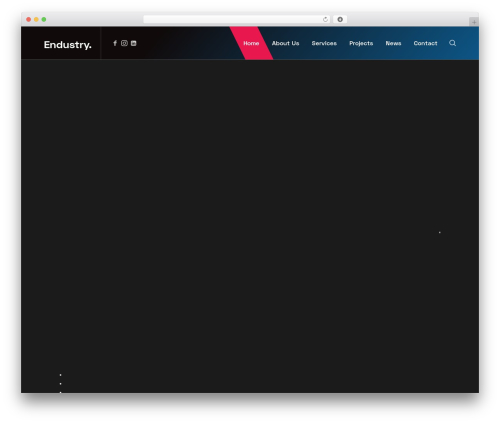Go to the Contact page
500x423 pixels.
click(425, 43)
